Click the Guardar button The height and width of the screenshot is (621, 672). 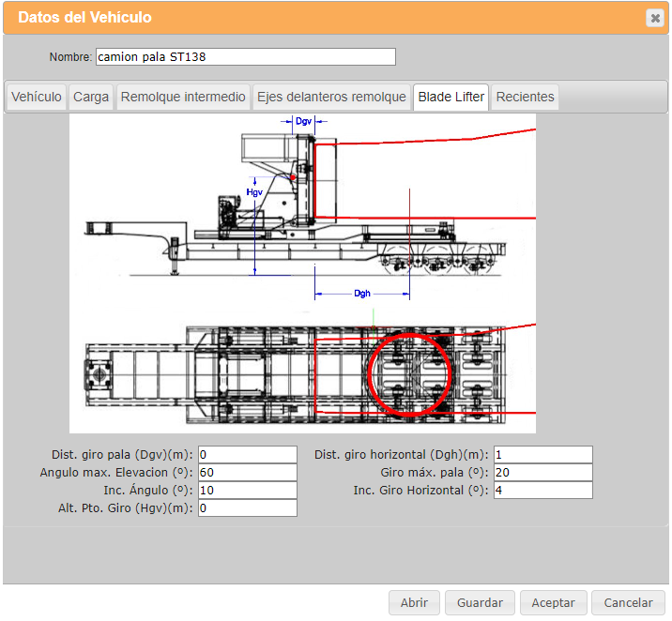(x=480, y=603)
